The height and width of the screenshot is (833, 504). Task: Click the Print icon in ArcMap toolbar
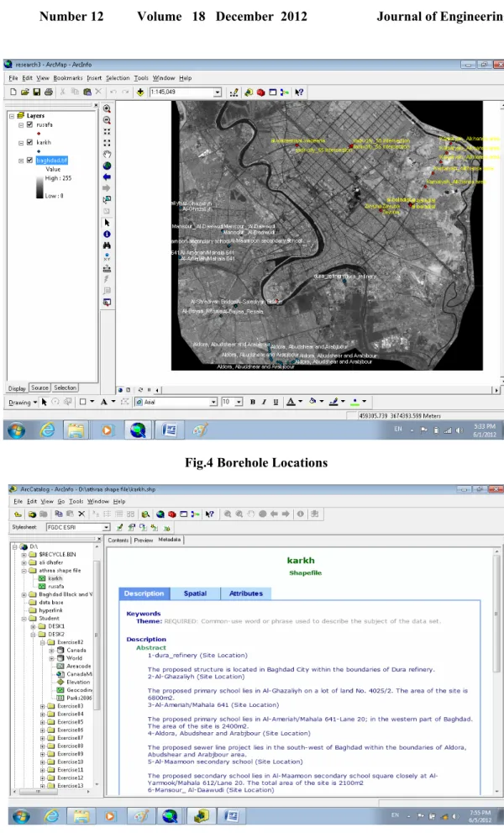click(x=49, y=92)
